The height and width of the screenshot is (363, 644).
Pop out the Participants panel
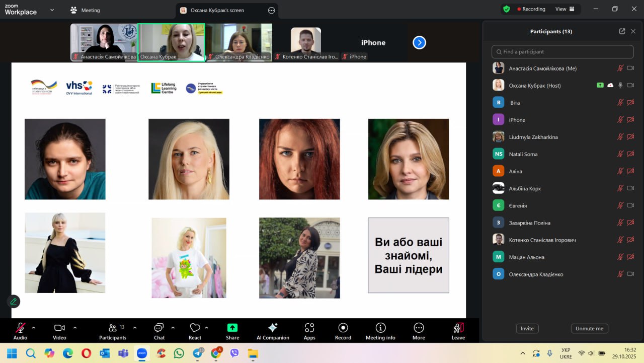click(622, 31)
